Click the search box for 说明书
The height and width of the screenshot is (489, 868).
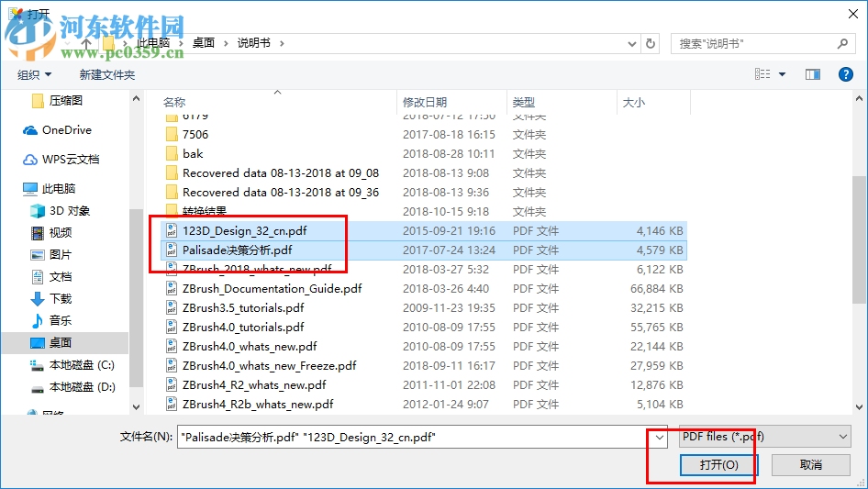[753, 43]
